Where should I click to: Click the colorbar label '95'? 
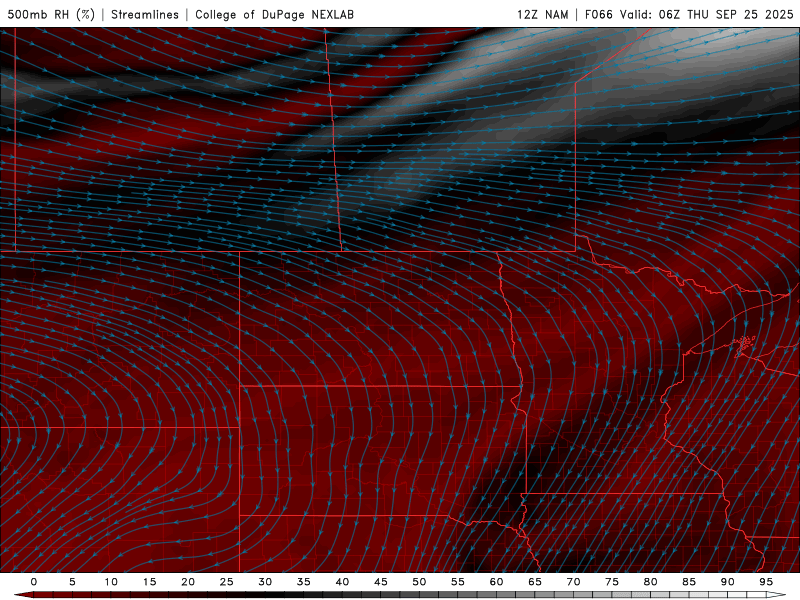[766, 582]
